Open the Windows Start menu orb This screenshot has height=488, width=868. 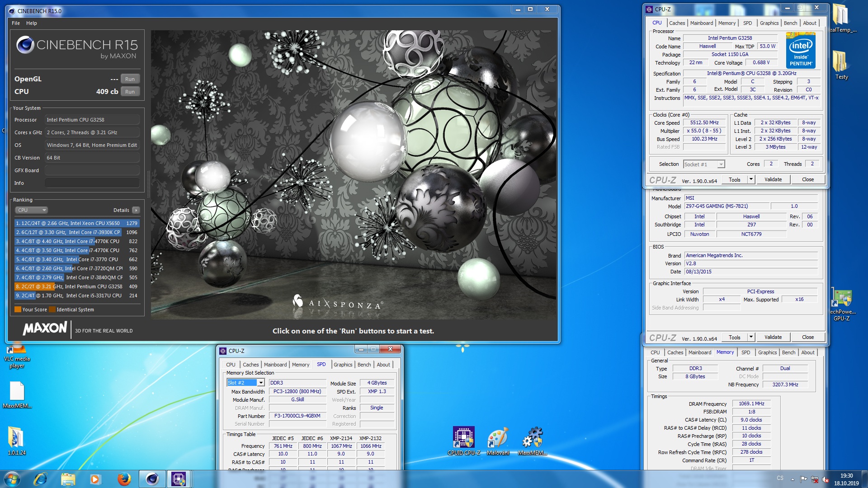(x=12, y=479)
